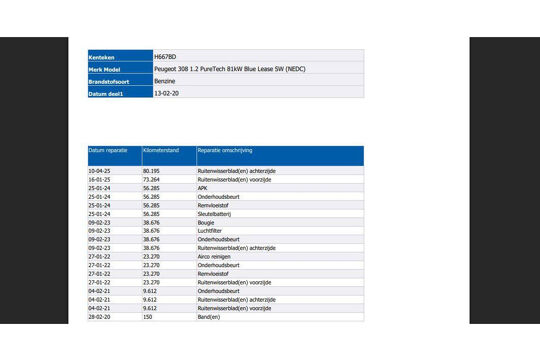Click the Band(en) repair entry

tap(209, 317)
